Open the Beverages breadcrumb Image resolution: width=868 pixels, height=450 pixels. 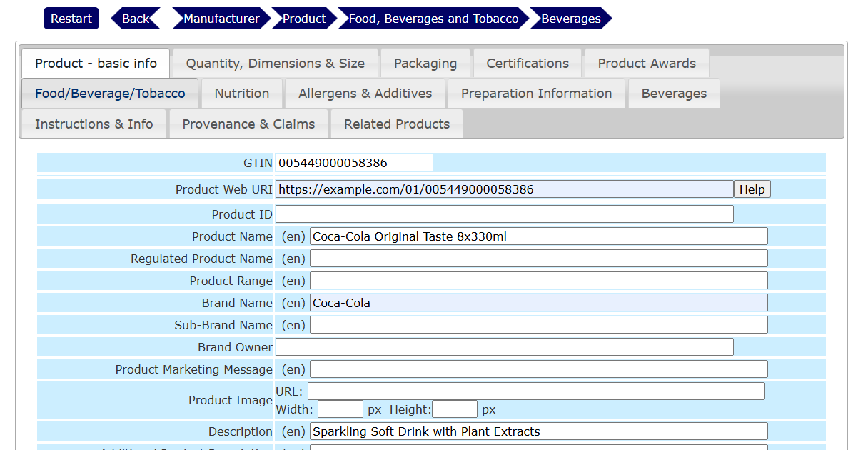point(571,19)
